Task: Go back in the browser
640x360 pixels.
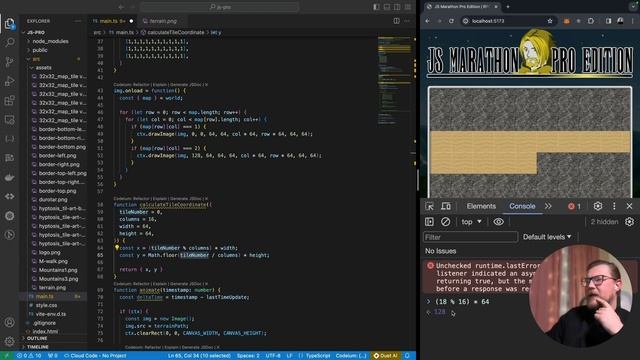Action: [x=428, y=21]
